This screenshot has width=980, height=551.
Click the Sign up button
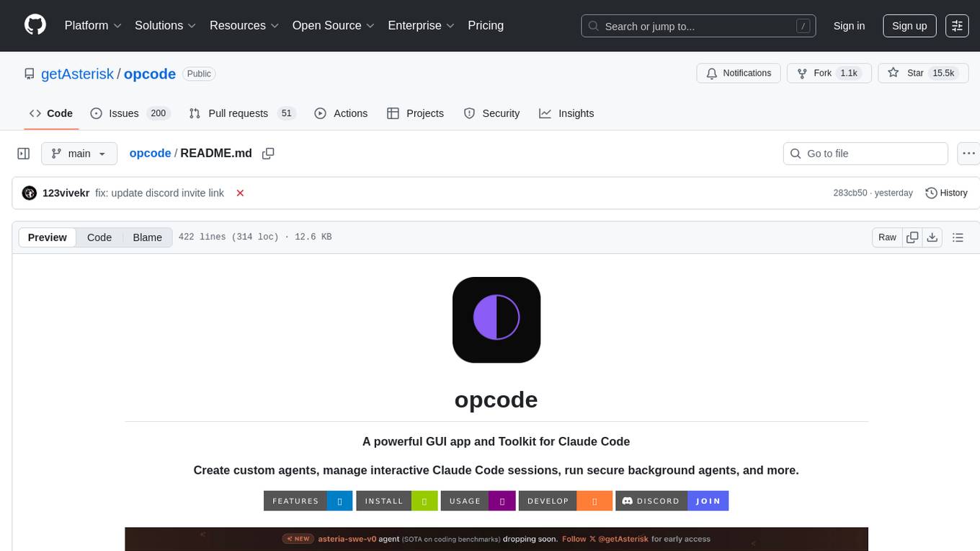pyautogui.click(x=909, y=25)
